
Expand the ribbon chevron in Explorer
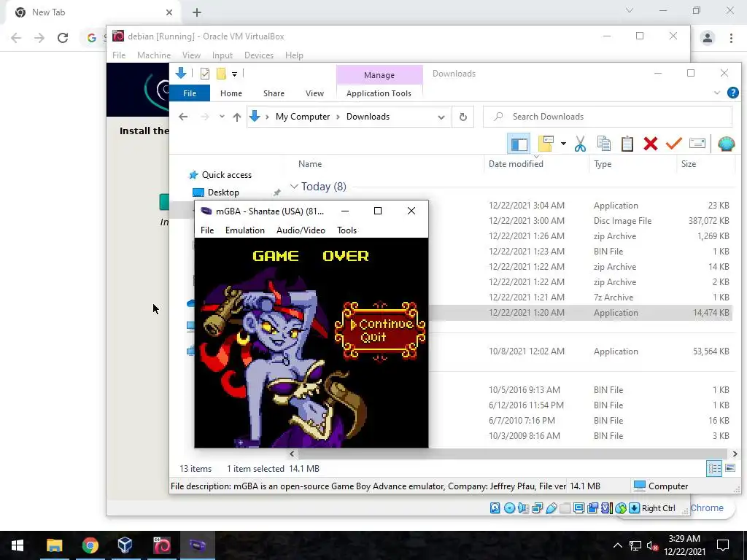click(x=717, y=93)
